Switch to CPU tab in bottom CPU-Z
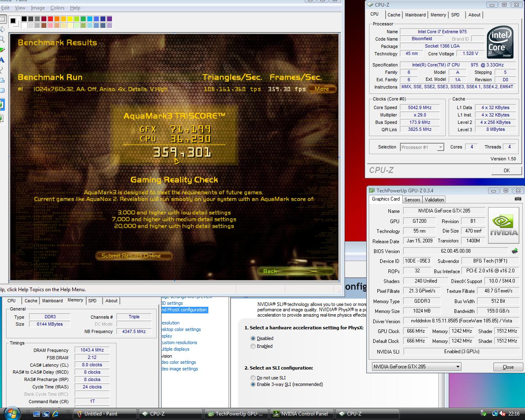Screen dimensions: 525x420 11,301
